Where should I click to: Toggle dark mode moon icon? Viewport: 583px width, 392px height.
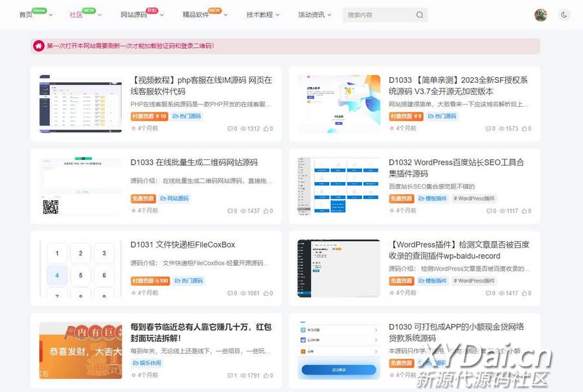tap(564, 15)
